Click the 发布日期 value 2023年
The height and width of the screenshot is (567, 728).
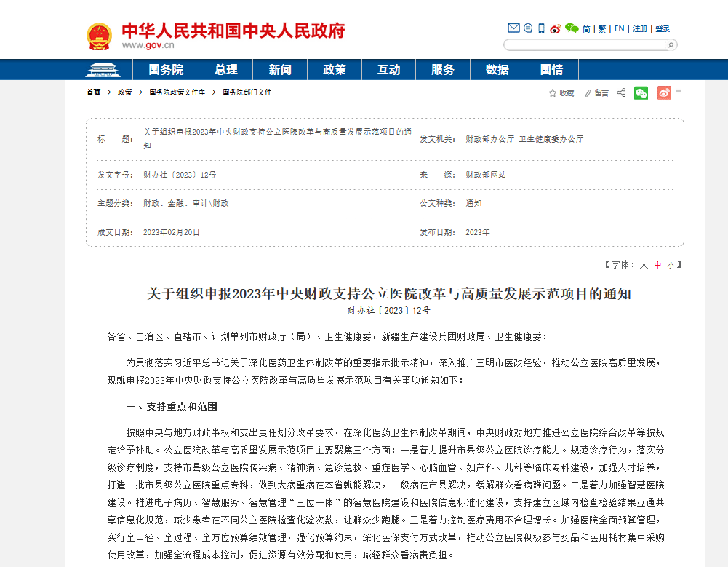[x=478, y=232]
